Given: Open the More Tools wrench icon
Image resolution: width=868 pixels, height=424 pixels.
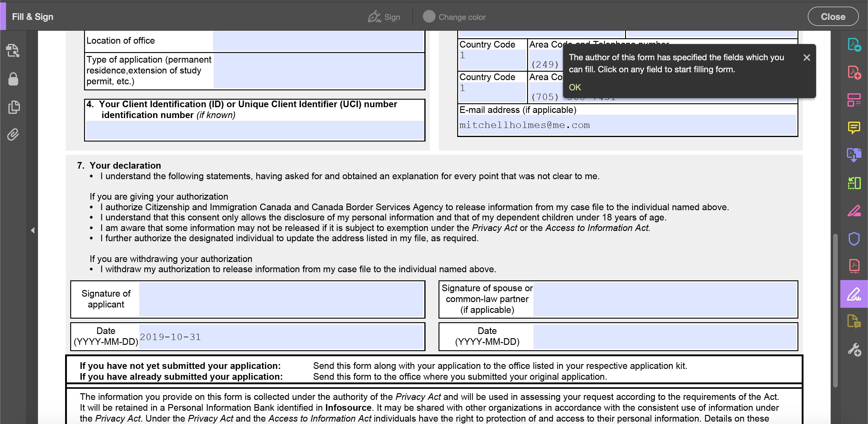Looking at the screenshot, I should (854, 350).
